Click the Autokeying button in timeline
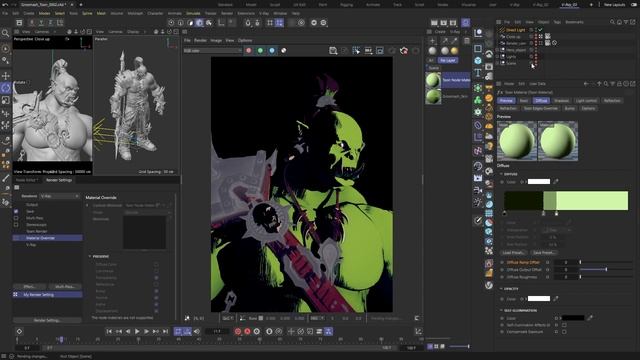640x360 pixels. [x=247, y=331]
